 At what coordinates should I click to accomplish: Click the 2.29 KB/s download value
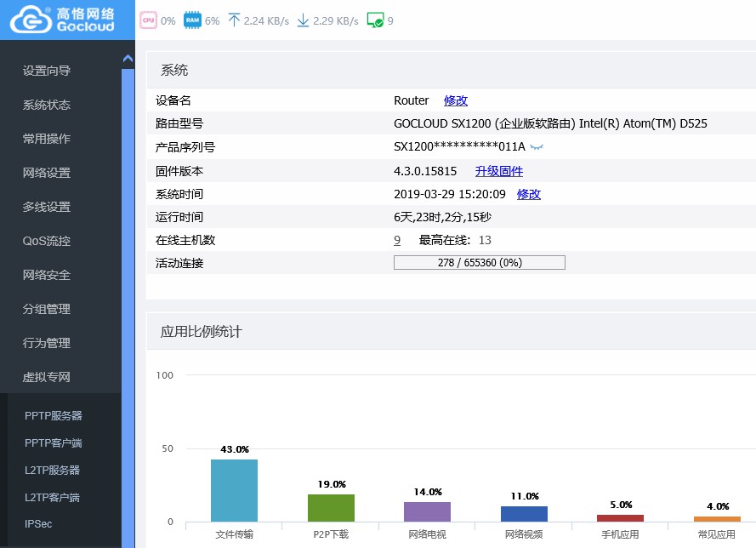[x=336, y=20]
